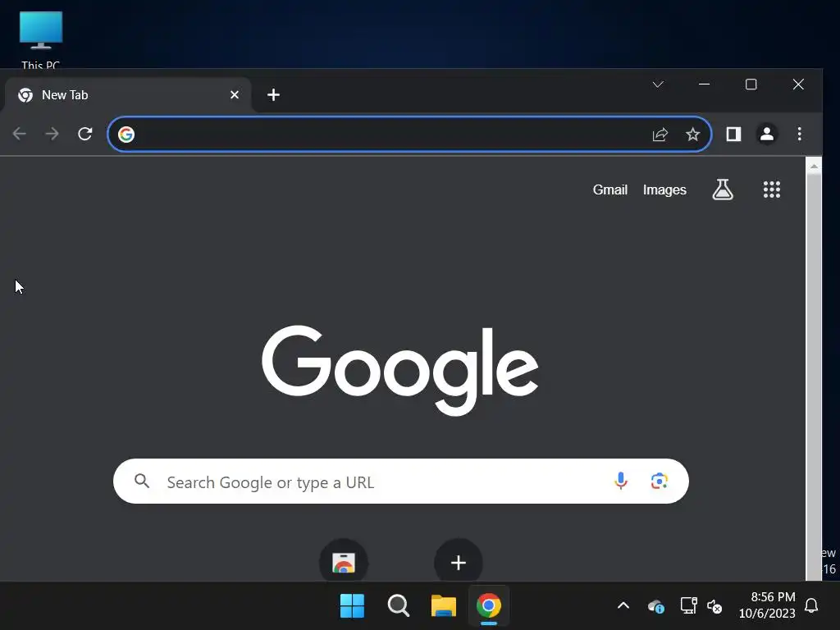
Task: Go forward using the forward arrow
Action: pyautogui.click(x=52, y=134)
